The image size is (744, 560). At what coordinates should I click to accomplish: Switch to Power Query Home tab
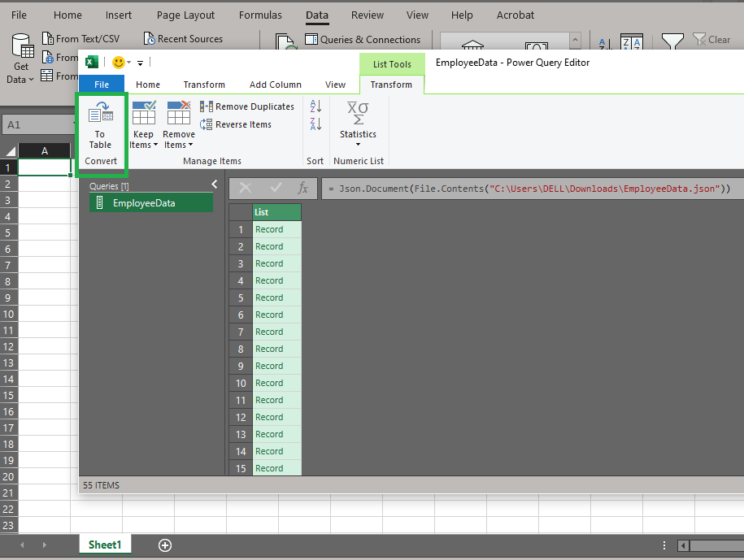pos(147,85)
